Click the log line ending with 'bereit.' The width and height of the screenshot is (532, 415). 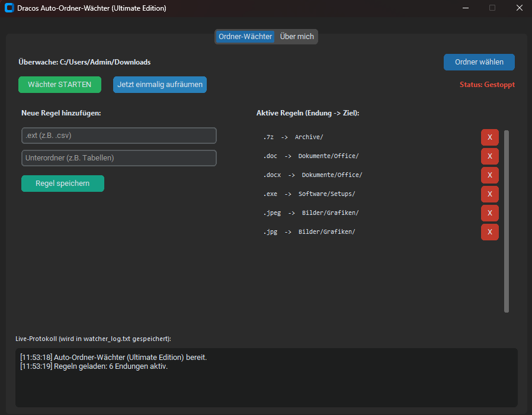coord(113,358)
